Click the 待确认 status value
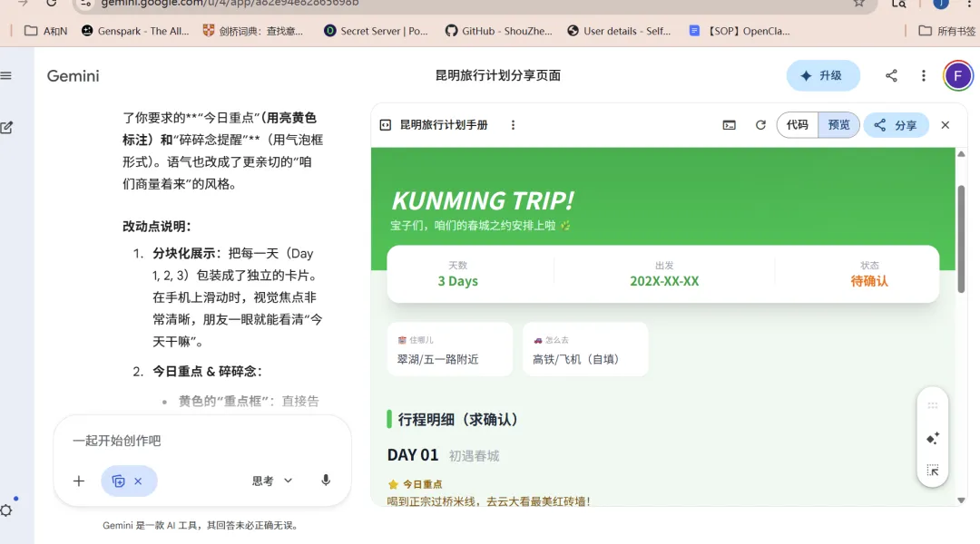Image resolution: width=980 pixels, height=544 pixels. pyautogui.click(x=869, y=281)
